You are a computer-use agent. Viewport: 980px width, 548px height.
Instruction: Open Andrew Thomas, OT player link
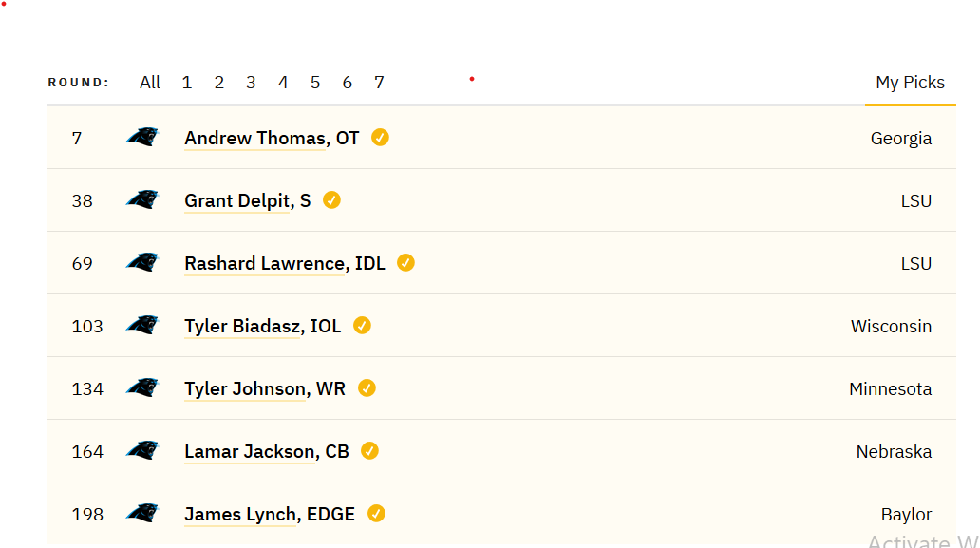tap(272, 138)
